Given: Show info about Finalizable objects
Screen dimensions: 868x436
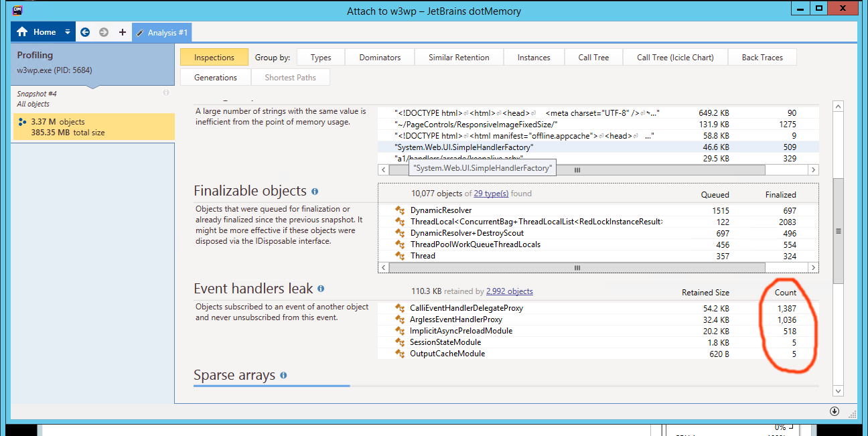Looking at the screenshot, I should (x=315, y=192).
